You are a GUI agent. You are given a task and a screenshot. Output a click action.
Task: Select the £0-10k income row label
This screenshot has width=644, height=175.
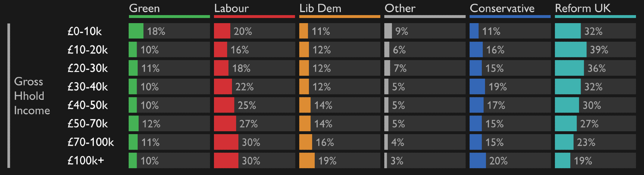coord(84,31)
